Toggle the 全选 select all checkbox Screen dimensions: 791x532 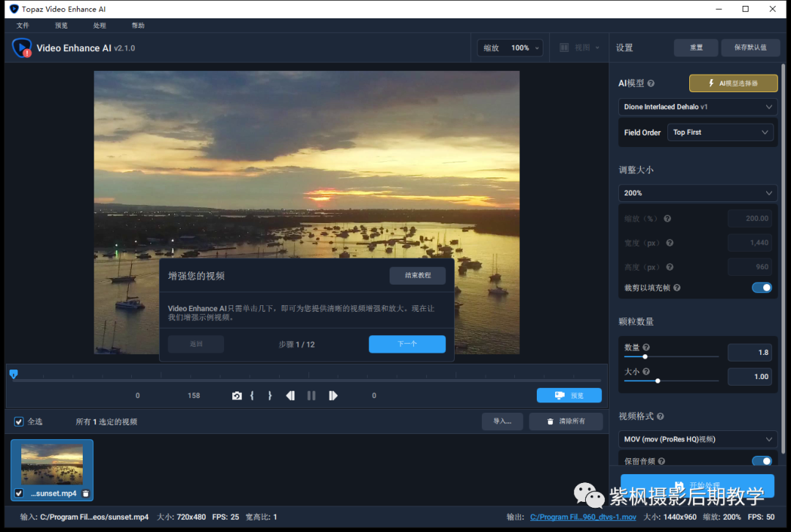[18, 422]
